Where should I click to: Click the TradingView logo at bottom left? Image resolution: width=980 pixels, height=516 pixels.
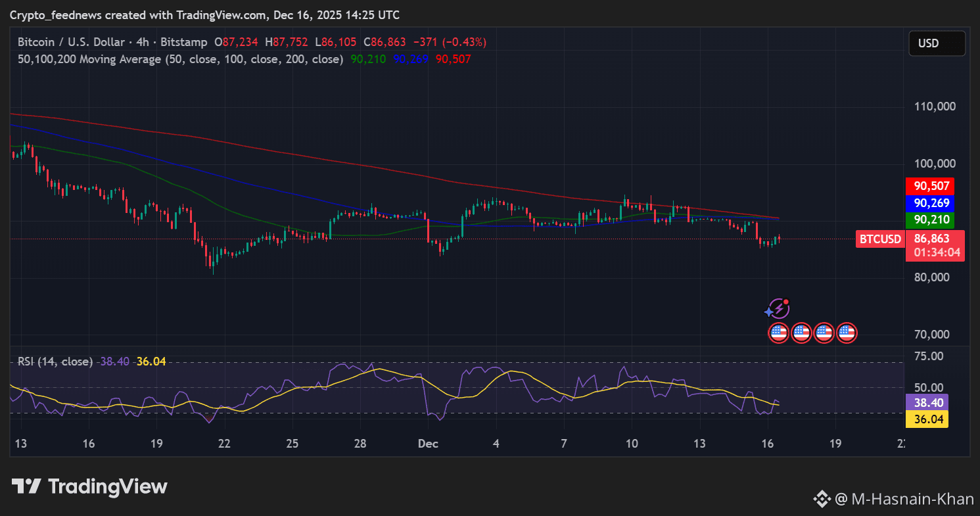point(89,486)
